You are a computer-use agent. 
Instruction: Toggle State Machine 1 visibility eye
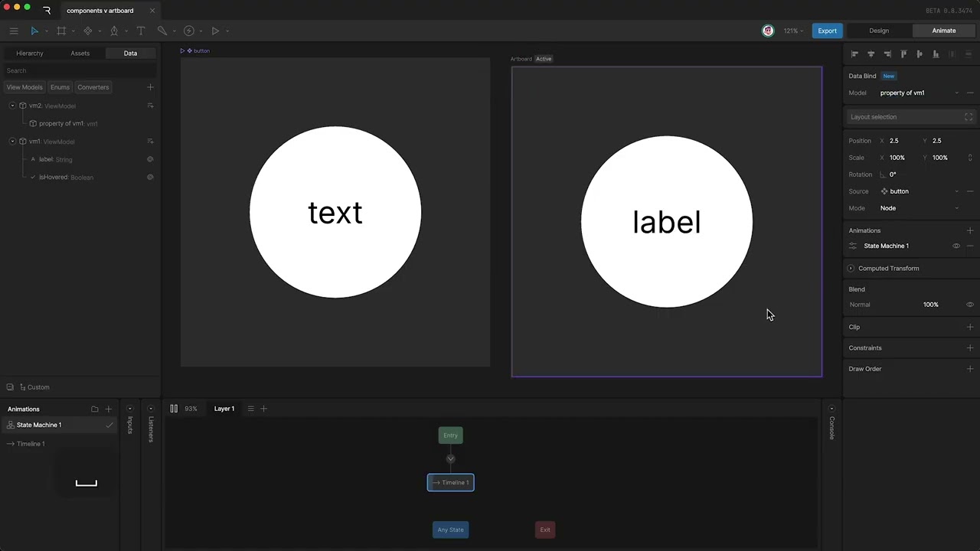point(956,246)
